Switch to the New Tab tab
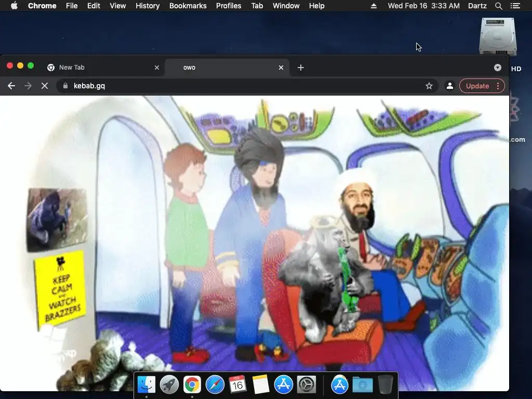This screenshot has width=532, height=399. click(x=102, y=68)
